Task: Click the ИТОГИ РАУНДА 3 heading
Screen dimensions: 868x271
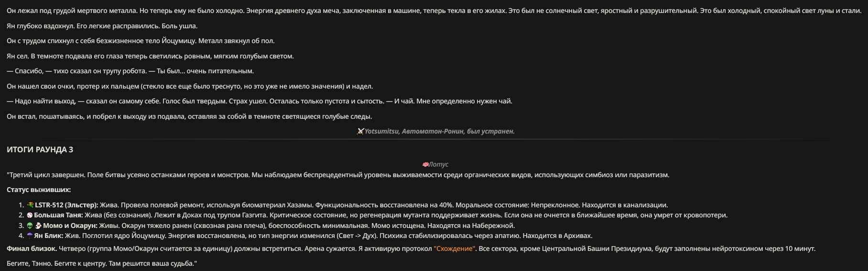Action: 40,149
